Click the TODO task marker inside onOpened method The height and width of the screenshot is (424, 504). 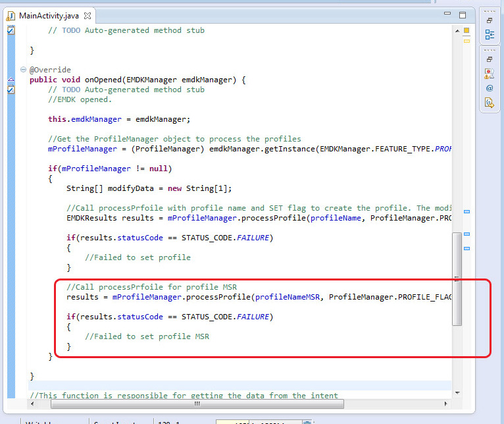[11, 90]
